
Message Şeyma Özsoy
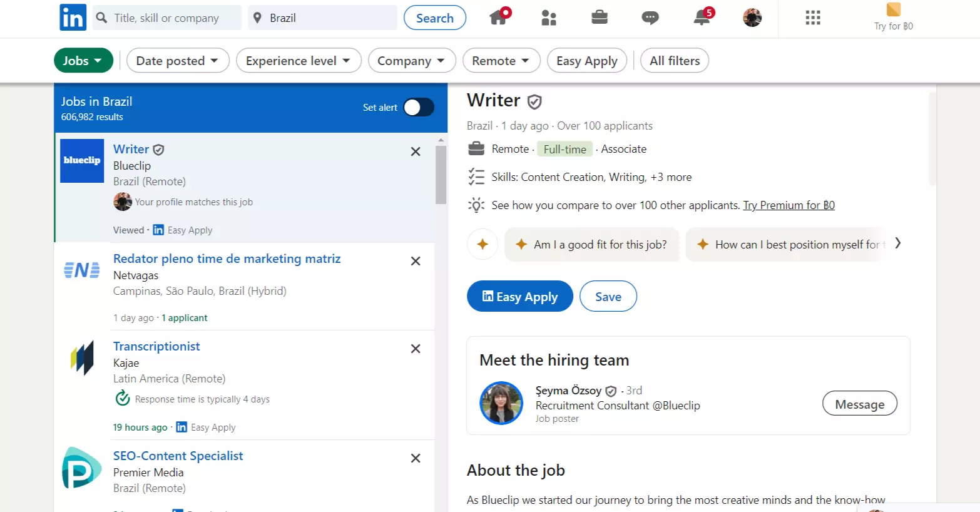tap(860, 404)
